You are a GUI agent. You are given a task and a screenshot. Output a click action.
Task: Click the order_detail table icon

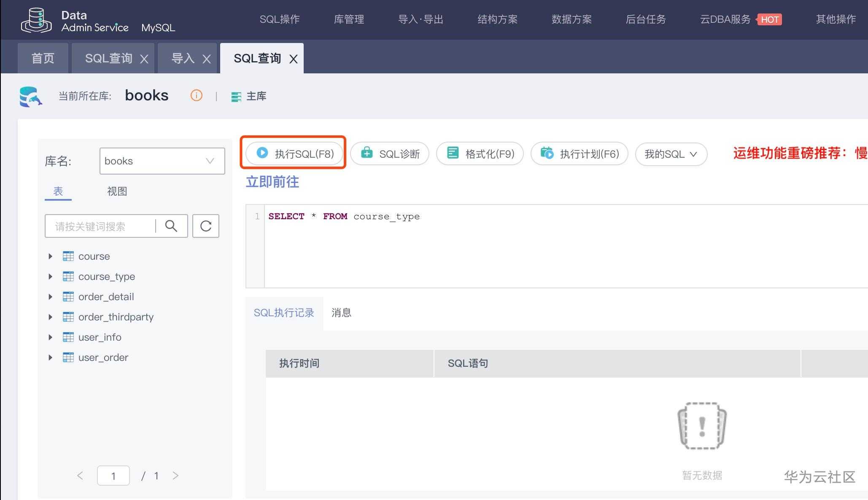(x=68, y=296)
